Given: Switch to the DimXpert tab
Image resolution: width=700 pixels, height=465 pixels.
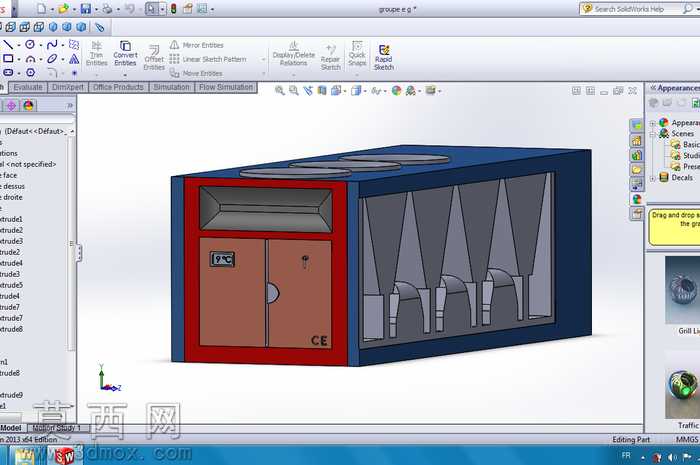Looking at the screenshot, I should click(x=68, y=87).
